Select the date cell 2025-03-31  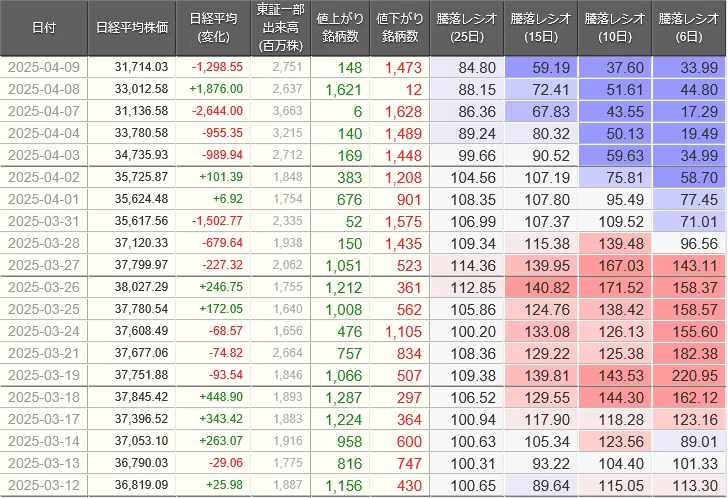pyautogui.click(x=44, y=221)
